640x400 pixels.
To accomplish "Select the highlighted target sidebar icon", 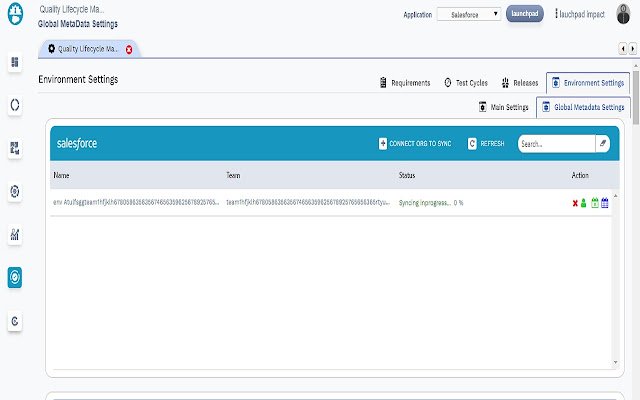I will pyautogui.click(x=15, y=277).
